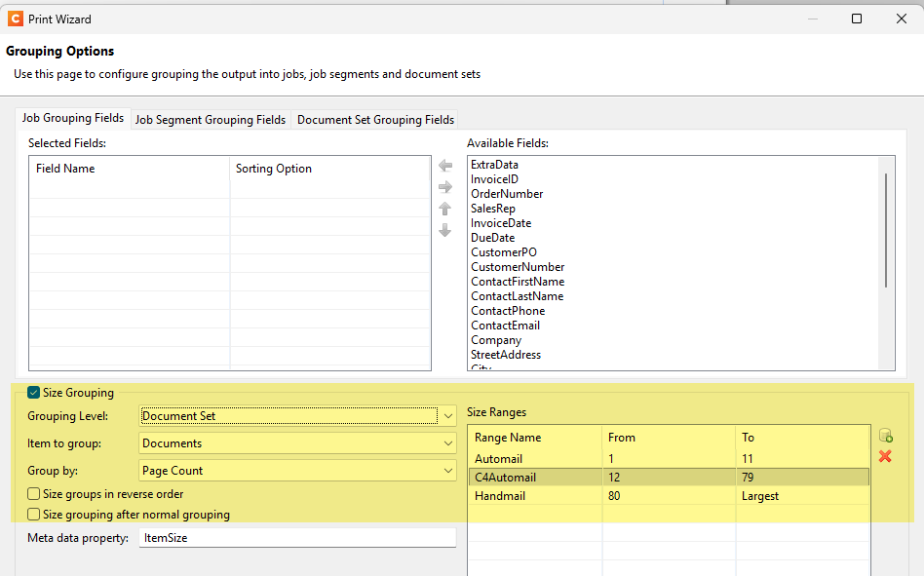Add a new size range
The width and height of the screenshot is (924, 576).
point(885,436)
